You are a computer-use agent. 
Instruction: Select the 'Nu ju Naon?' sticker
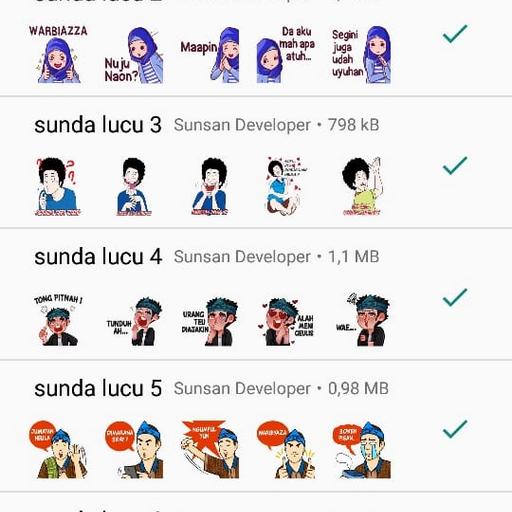(x=134, y=55)
